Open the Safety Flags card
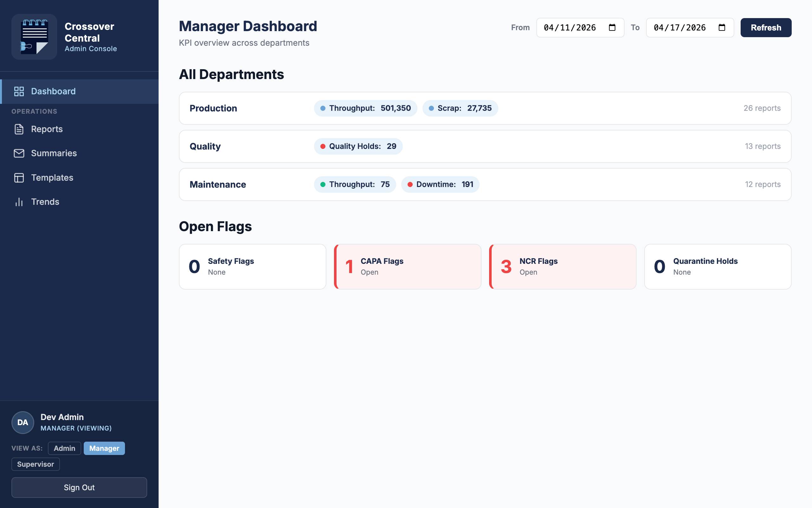812x508 pixels. pos(253,267)
